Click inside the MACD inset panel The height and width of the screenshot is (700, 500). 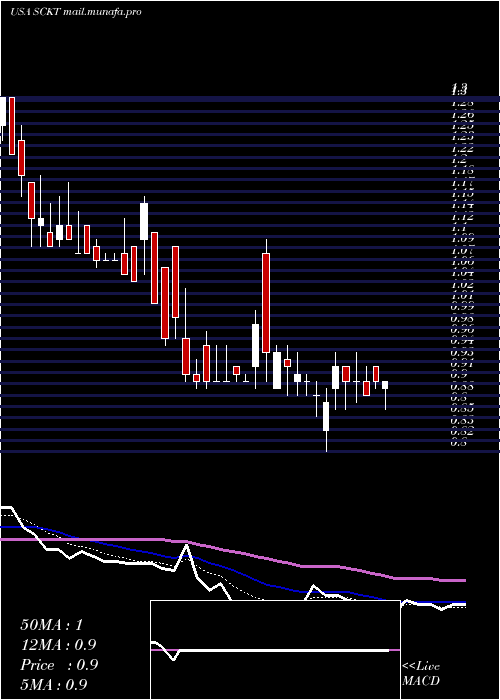(x=275, y=650)
